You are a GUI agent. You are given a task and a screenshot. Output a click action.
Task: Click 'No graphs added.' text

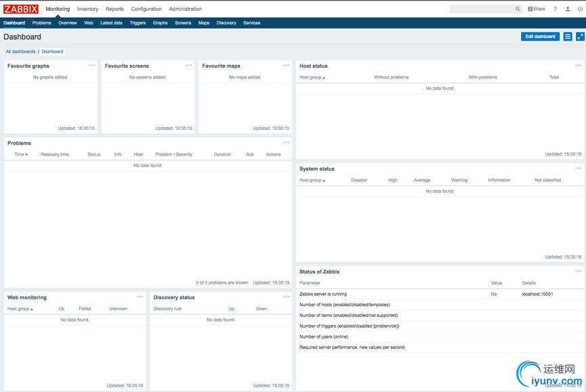pyautogui.click(x=50, y=77)
